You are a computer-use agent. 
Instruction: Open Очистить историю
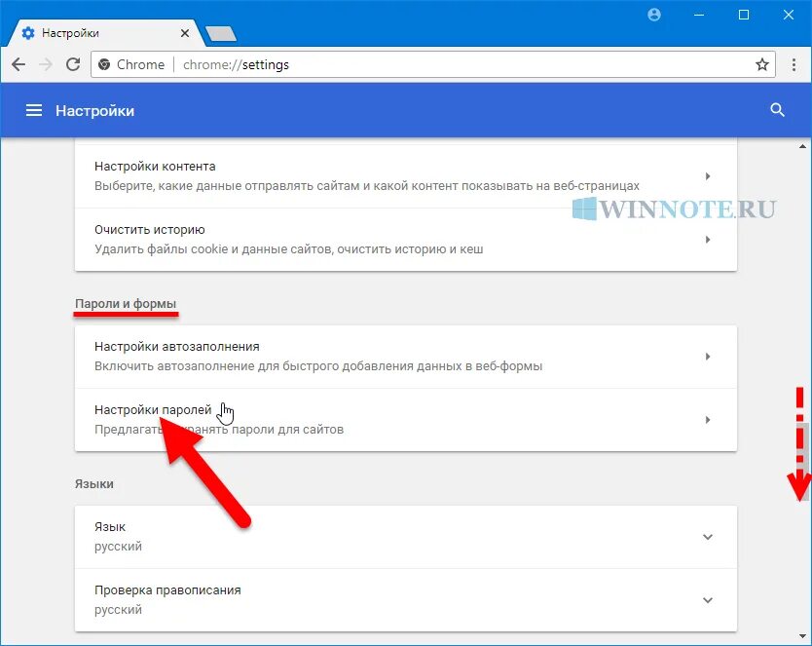[406, 240]
